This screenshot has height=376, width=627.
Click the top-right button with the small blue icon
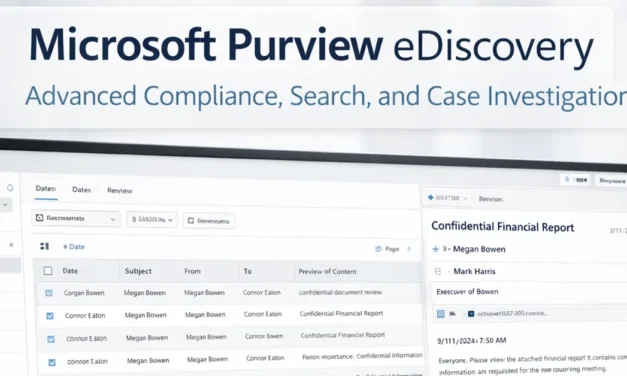point(576,180)
